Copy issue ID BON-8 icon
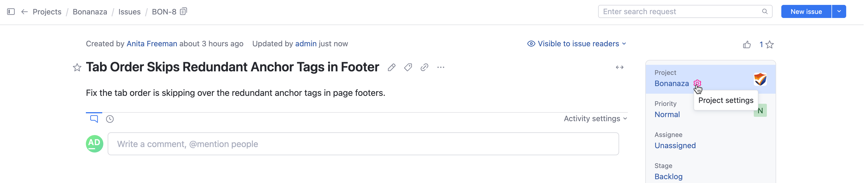Viewport: 868px width, 183px height. point(183,12)
